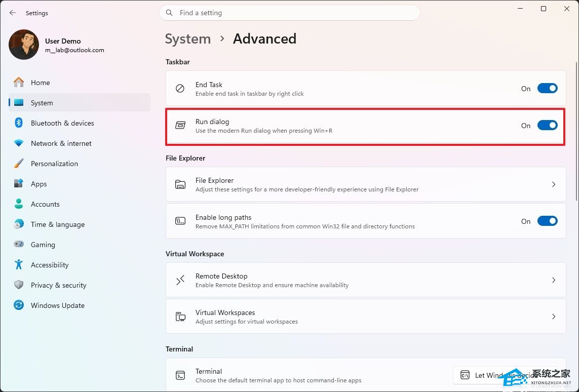Go to Home in sidebar
Viewport: 579px width, 392px height.
[80, 83]
